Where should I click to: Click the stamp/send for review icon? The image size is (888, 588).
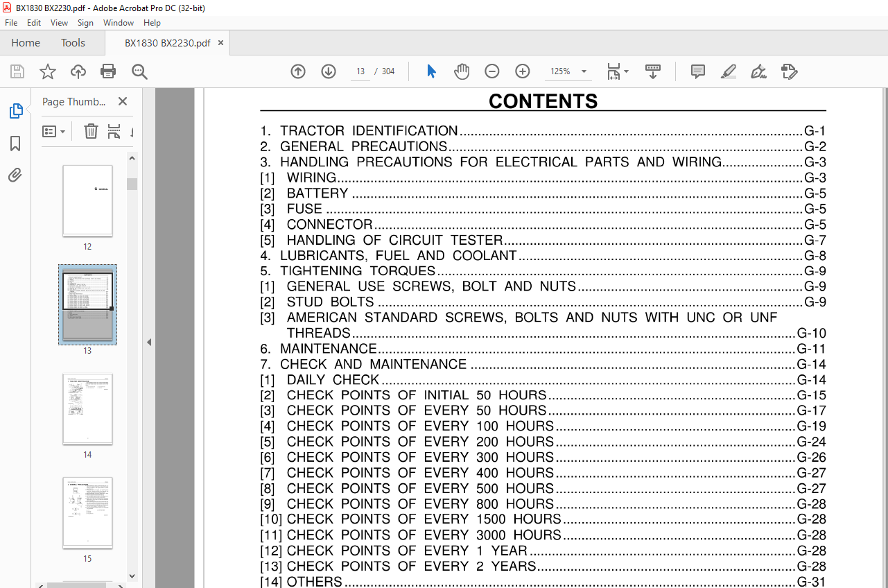tap(789, 71)
